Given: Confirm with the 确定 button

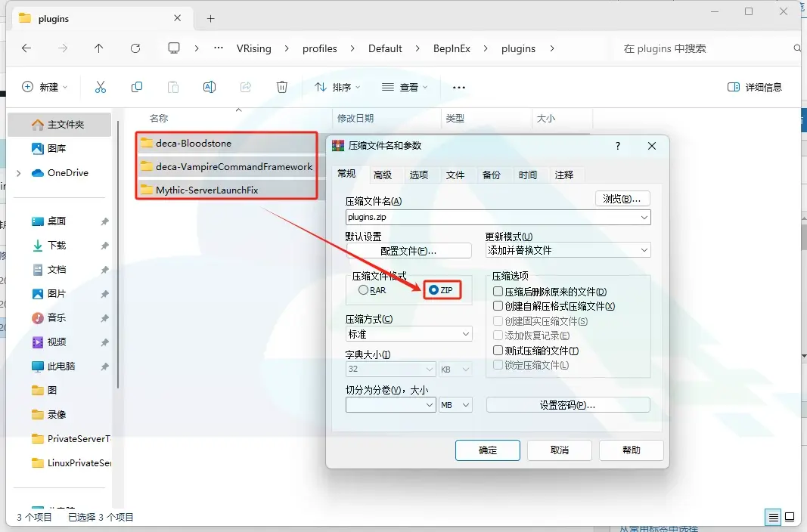Looking at the screenshot, I should tap(487, 450).
